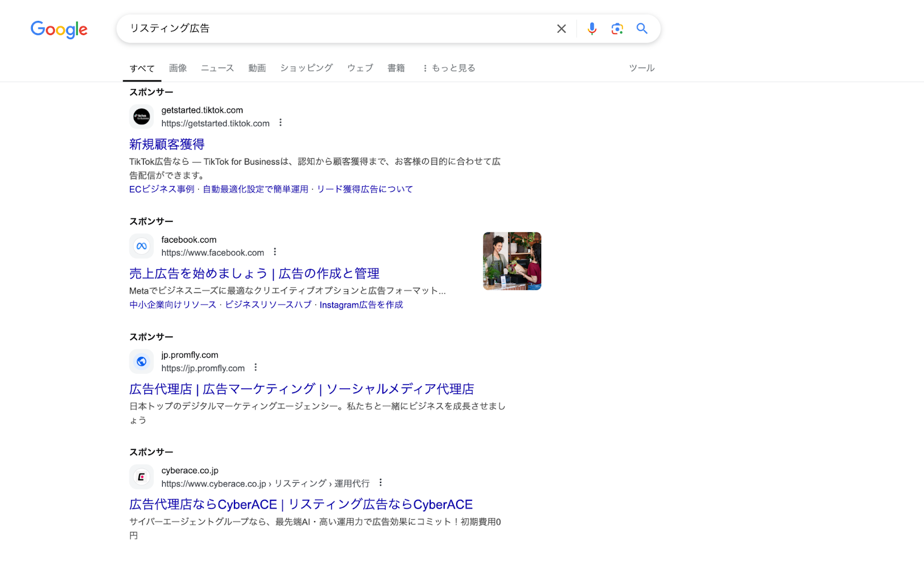The image size is (924, 580).
Task: Click the cyberace.co.jp リスティング breadcrumb URL
Action: 266,484
